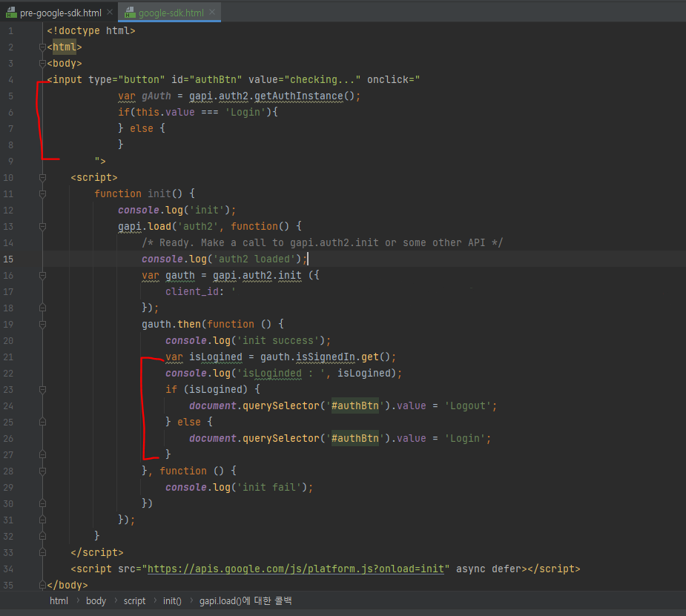
Task: Click the fold end marker on line 30
Action: [x=42, y=503]
